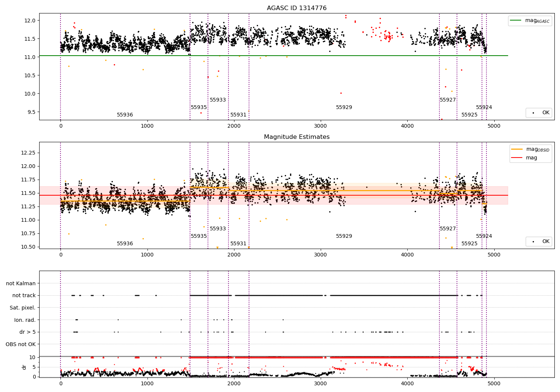Select the mag AGASC legend entry
The height and width of the screenshot is (392, 560).
pyautogui.click(x=530, y=21)
